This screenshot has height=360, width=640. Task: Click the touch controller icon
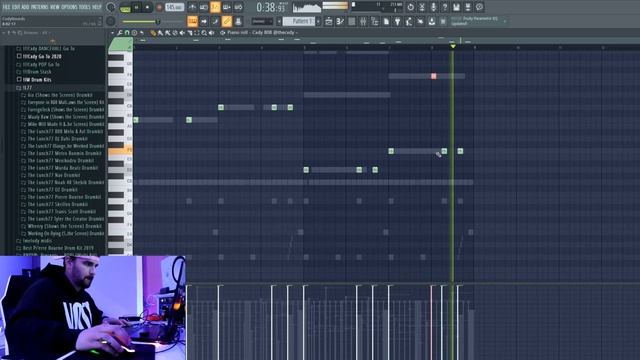click(420, 21)
